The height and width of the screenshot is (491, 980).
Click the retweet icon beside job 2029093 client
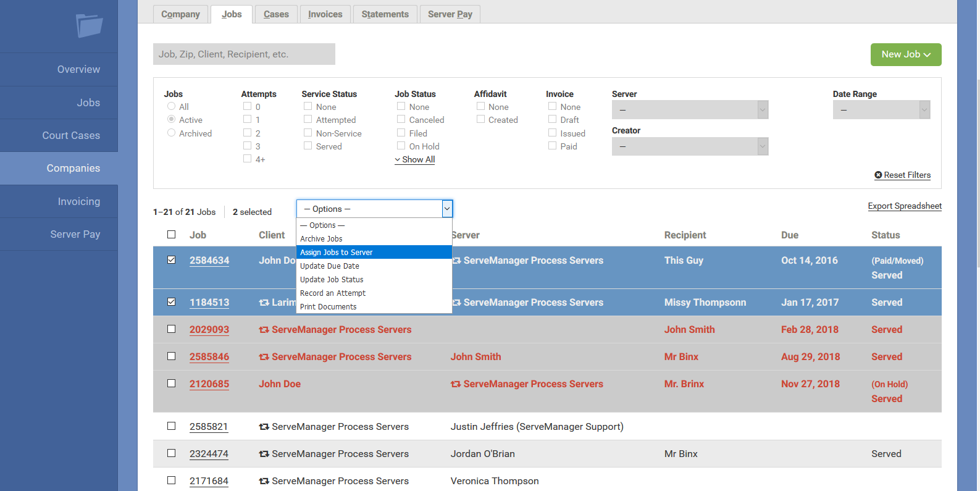264,330
